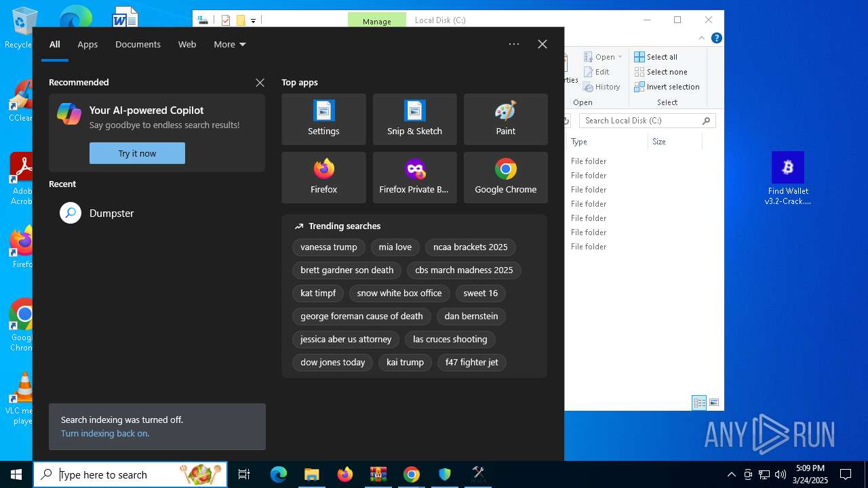868x488 pixels.
Task: Turn indexing back on link
Action: coord(105,433)
